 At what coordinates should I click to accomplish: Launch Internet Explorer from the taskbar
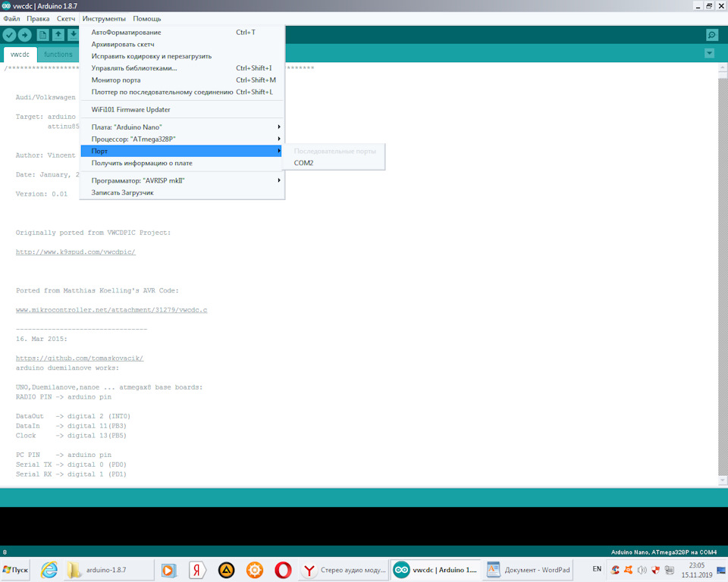(49, 570)
